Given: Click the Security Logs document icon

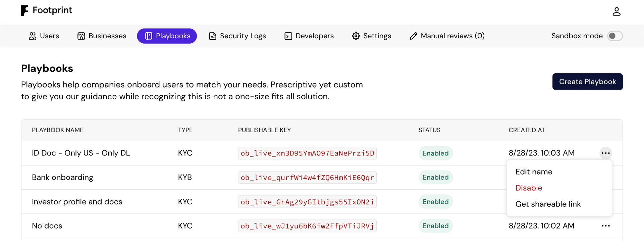Looking at the screenshot, I should coord(213,36).
